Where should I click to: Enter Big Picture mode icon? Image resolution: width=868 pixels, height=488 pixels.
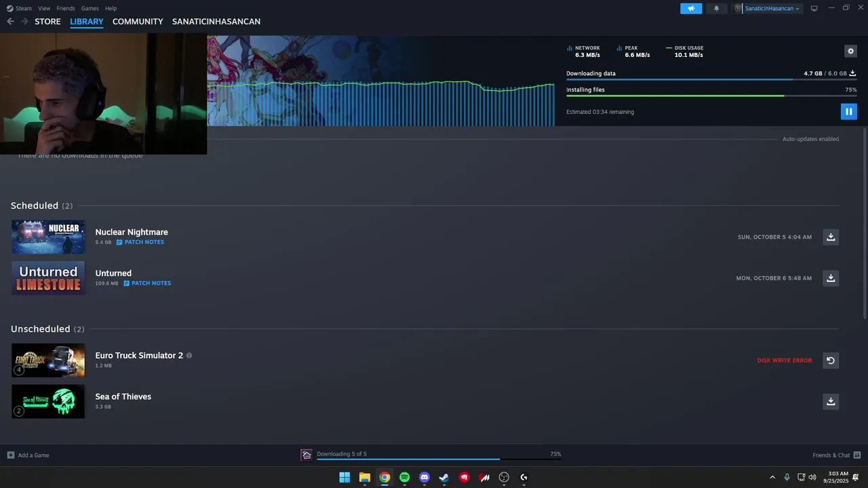click(x=814, y=8)
